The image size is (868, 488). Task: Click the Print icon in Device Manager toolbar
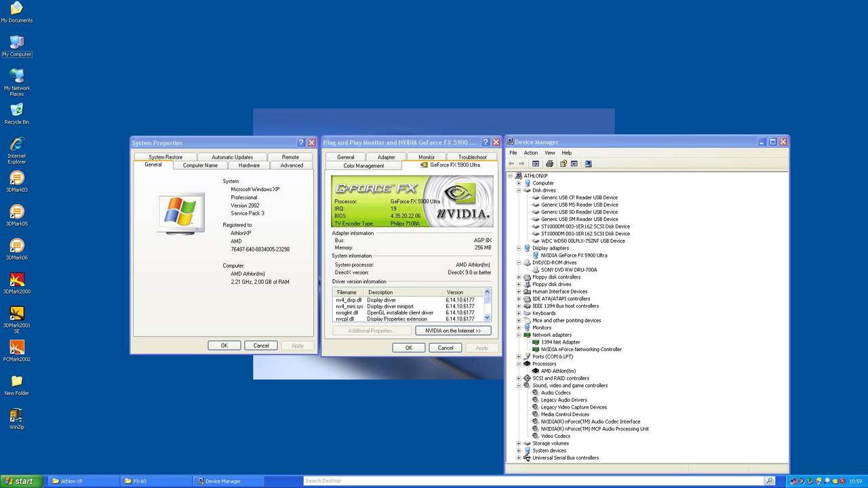click(549, 163)
